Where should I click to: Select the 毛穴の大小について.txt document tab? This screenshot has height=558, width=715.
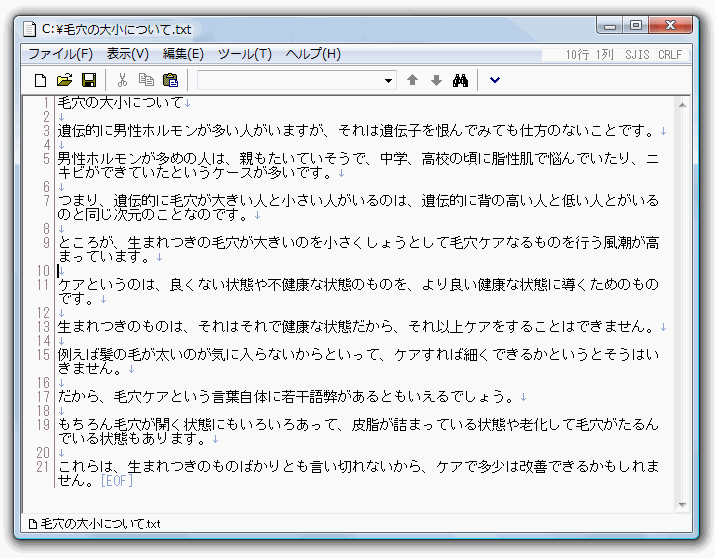click(x=94, y=524)
